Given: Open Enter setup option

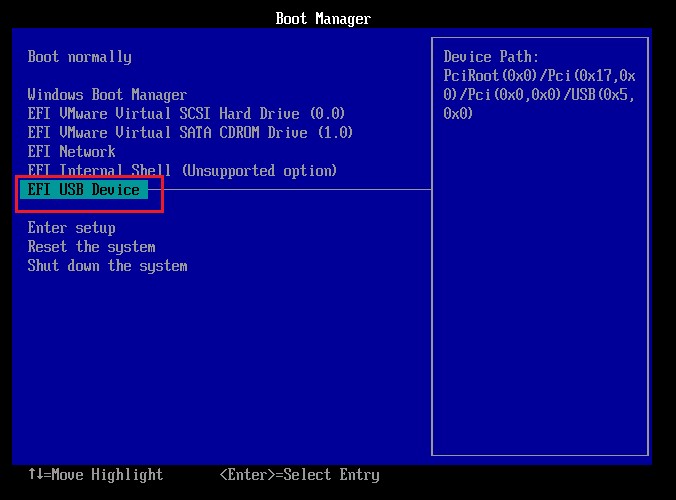Looking at the screenshot, I should click(72, 228).
